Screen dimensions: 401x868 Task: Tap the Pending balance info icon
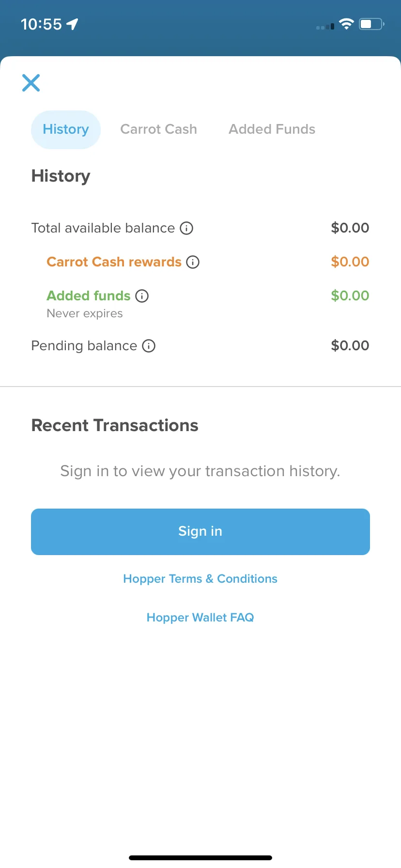149,346
